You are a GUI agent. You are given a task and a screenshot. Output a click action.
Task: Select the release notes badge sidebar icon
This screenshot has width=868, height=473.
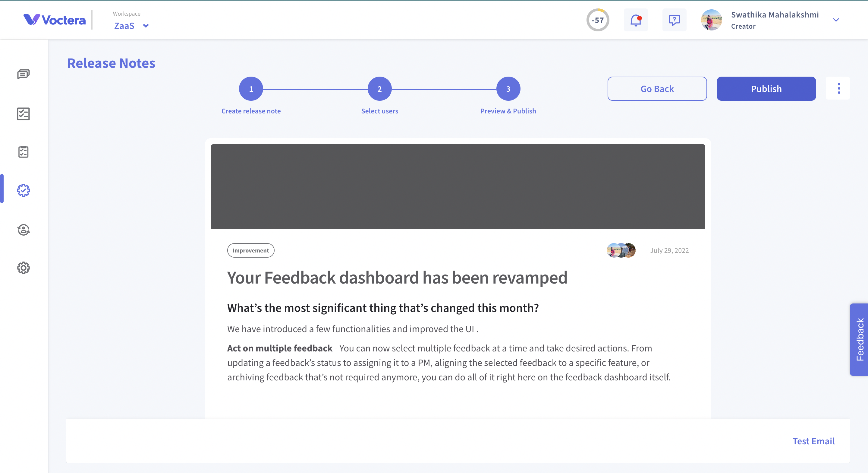coord(23,190)
